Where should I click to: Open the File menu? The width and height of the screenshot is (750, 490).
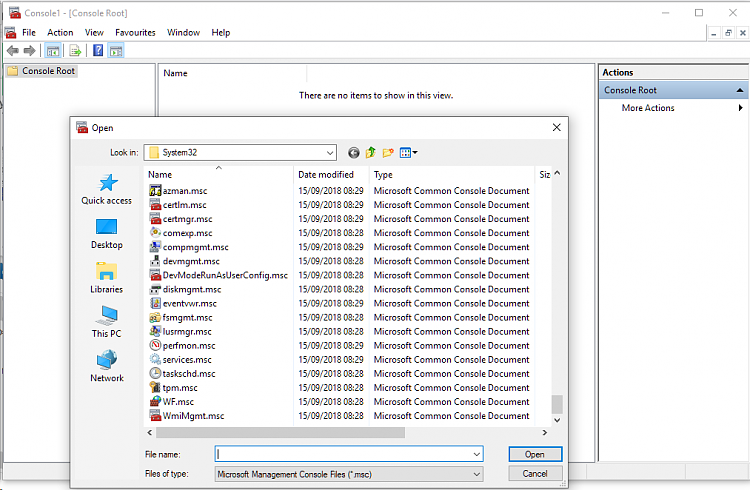(29, 33)
